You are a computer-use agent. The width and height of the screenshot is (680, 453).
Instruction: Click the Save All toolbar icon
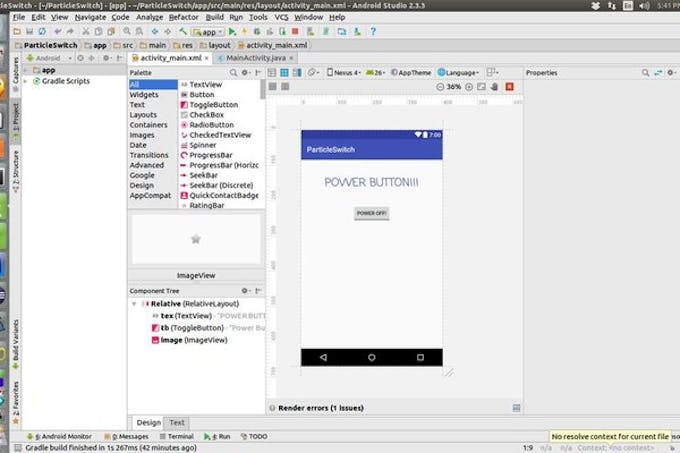coord(29,32)
